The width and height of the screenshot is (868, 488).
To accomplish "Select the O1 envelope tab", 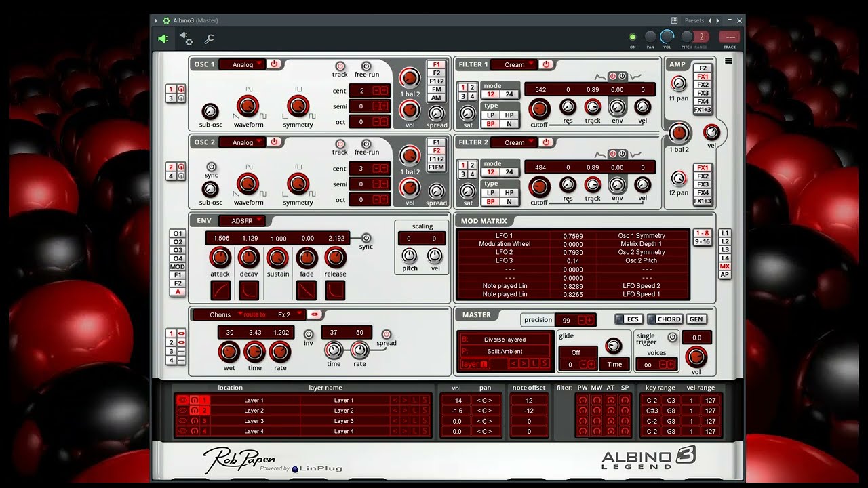I will (178, 233).
